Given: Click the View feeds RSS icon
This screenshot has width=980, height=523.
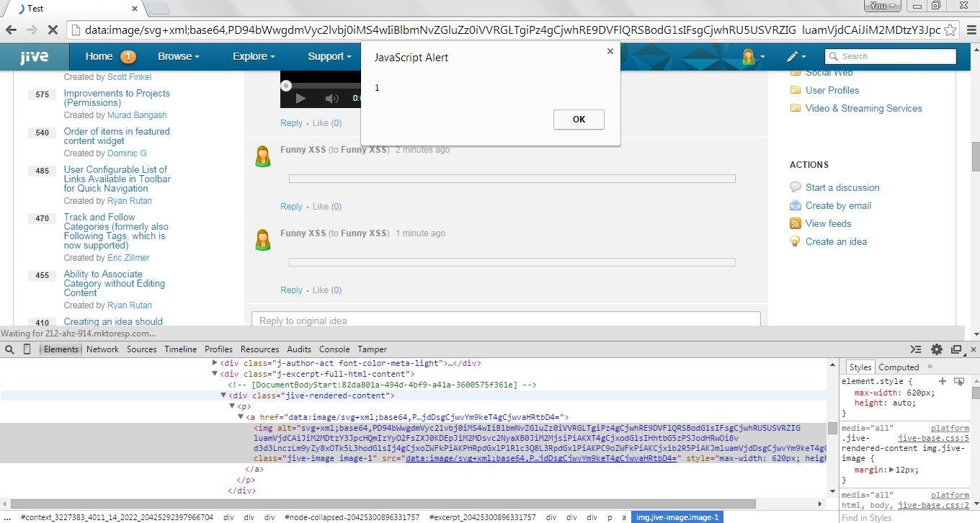Looking at the screenshot, I should click(796, 223).
